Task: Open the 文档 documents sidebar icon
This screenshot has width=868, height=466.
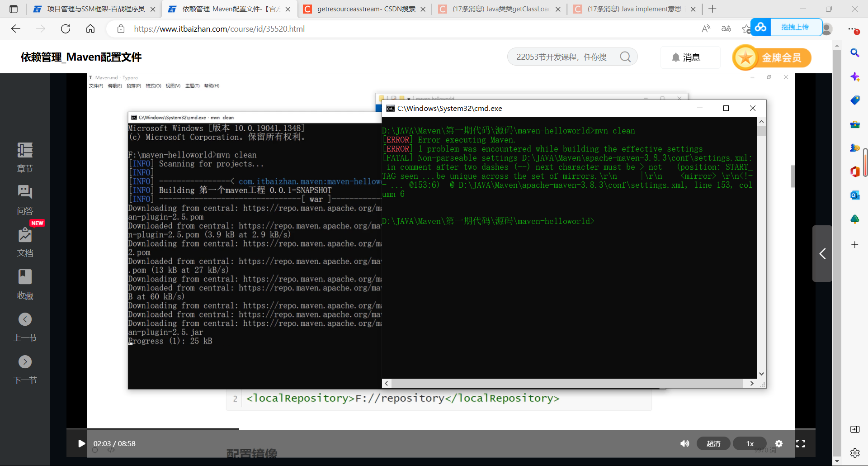Action: (x=25, y=242)
